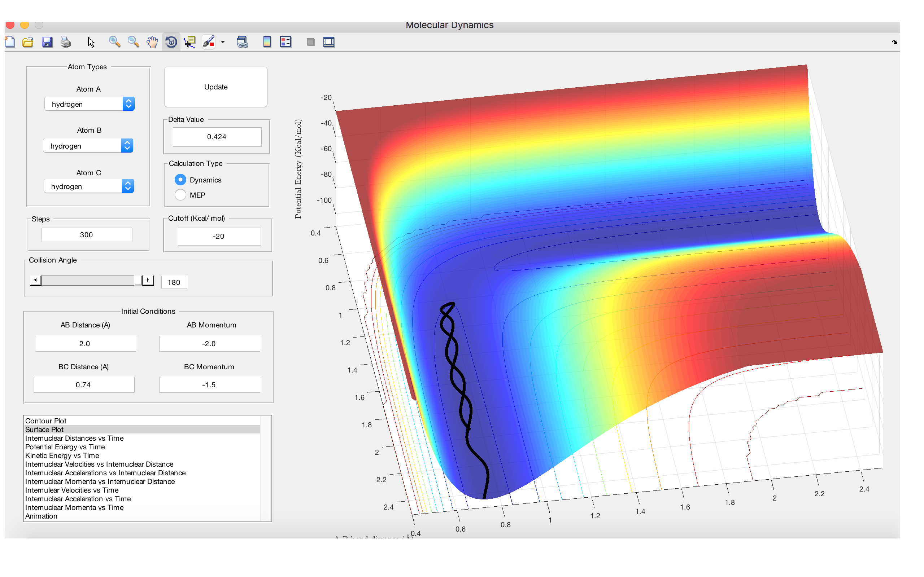Select the MEP radio button
Viewport: 924px width, 577px height.
[180, 195]
